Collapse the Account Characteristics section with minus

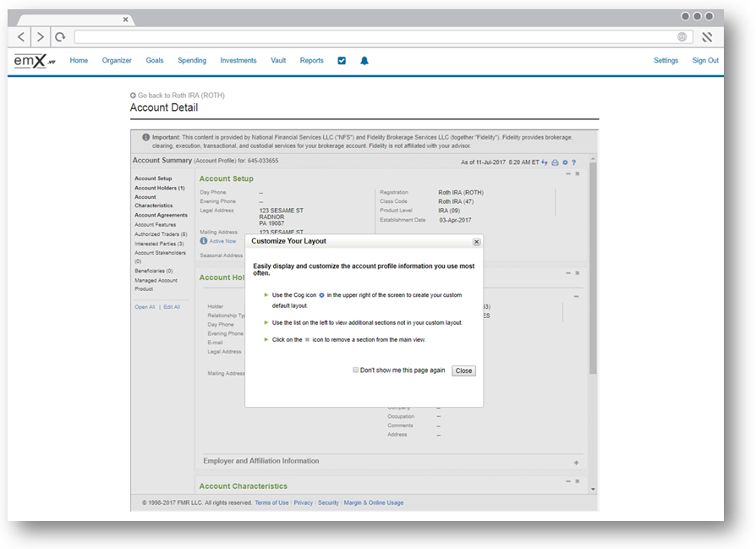pyautogui.click(x=568, y=481)
